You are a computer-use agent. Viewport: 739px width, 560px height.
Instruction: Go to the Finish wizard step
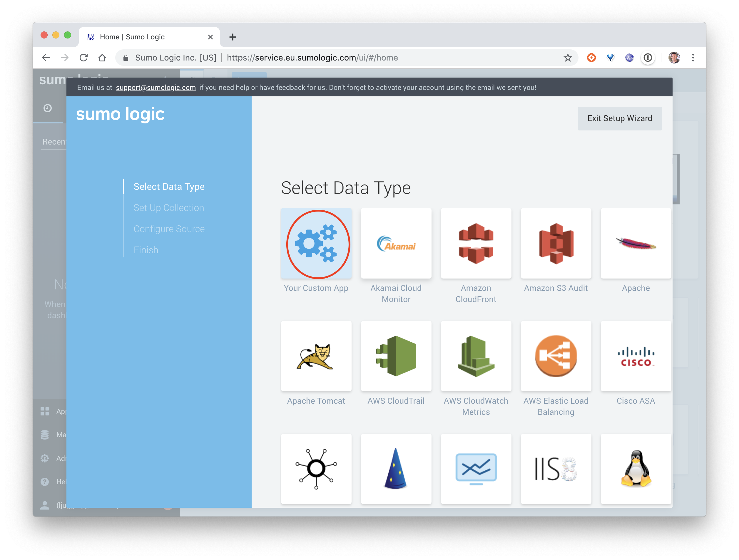tap(146, 250)
